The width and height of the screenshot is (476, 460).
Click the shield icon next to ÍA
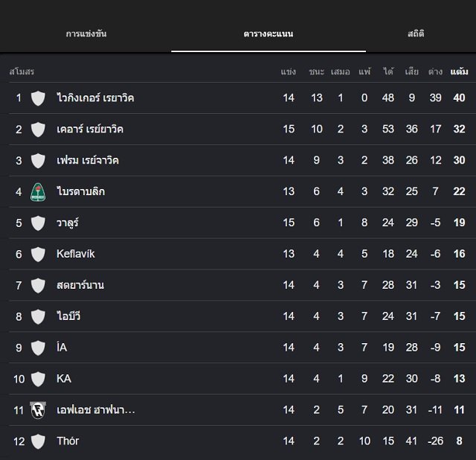38,348
